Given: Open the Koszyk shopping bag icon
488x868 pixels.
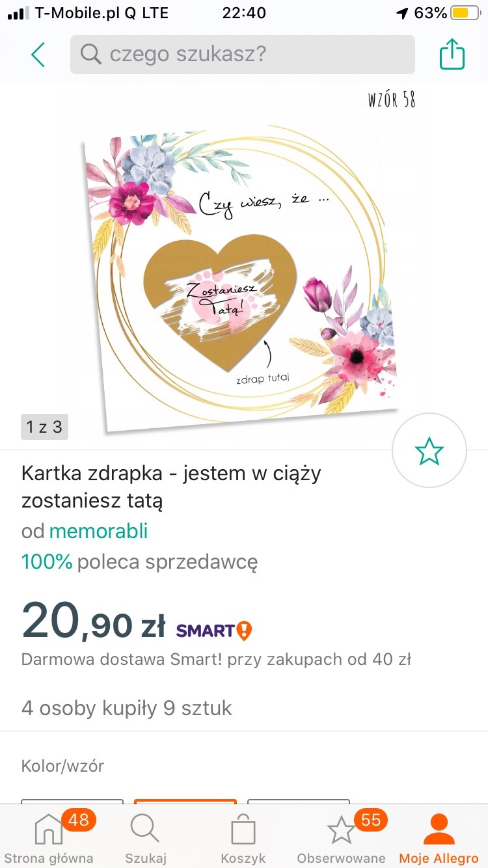Looking at the screenshot, I should click(243, 838).
